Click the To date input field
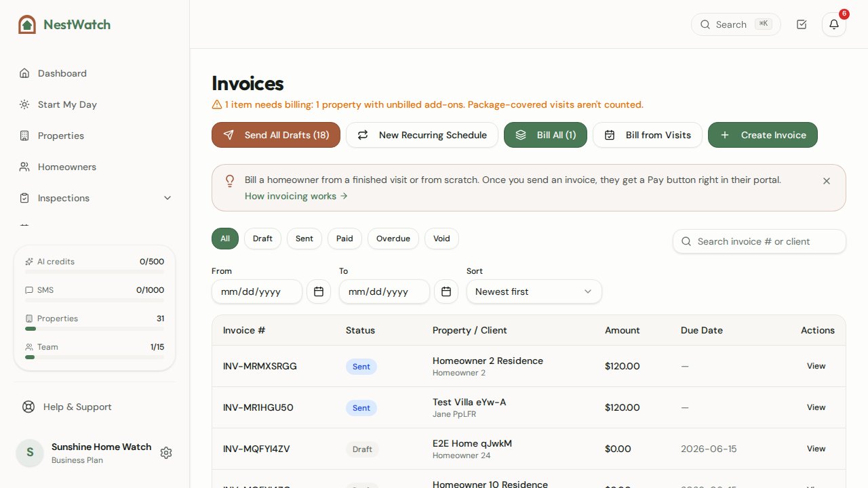 pos(384,291)
